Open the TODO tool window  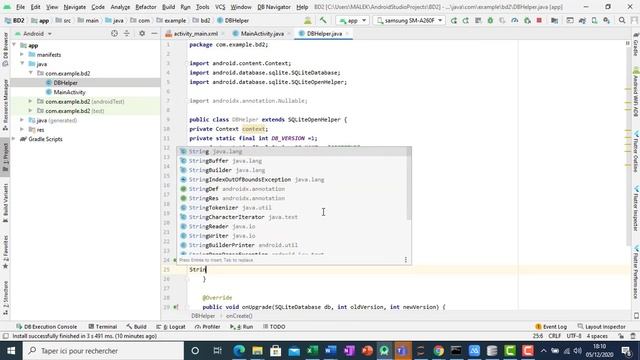click(x=274, y=327)
